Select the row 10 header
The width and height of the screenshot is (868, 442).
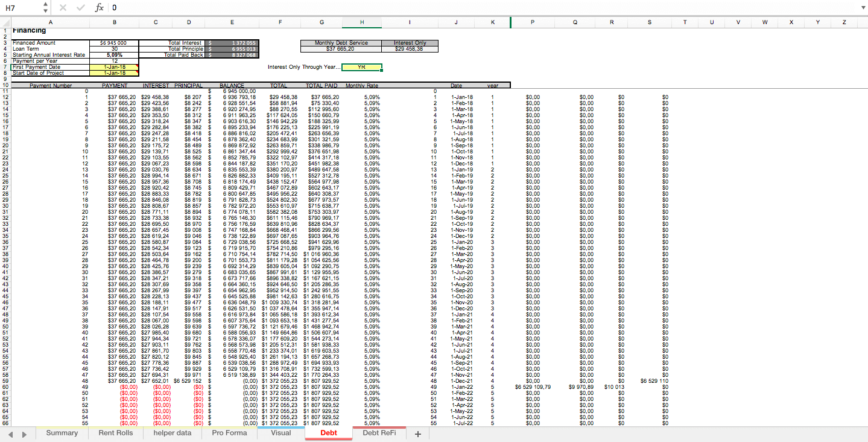[x=4, y=85]
